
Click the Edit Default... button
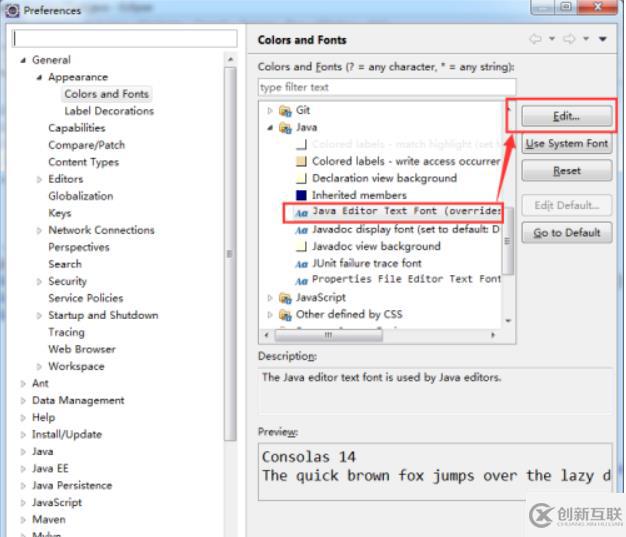point(567,205)
